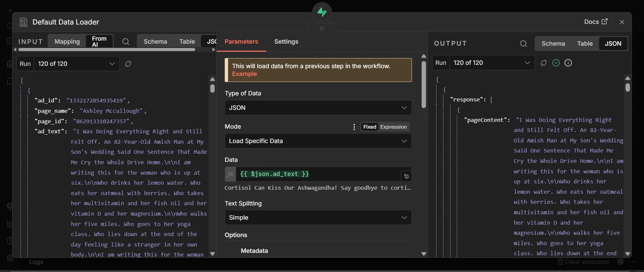Switch input view to From AI
This screenshot has width=644, height=272.
click(x=99, y=42)
